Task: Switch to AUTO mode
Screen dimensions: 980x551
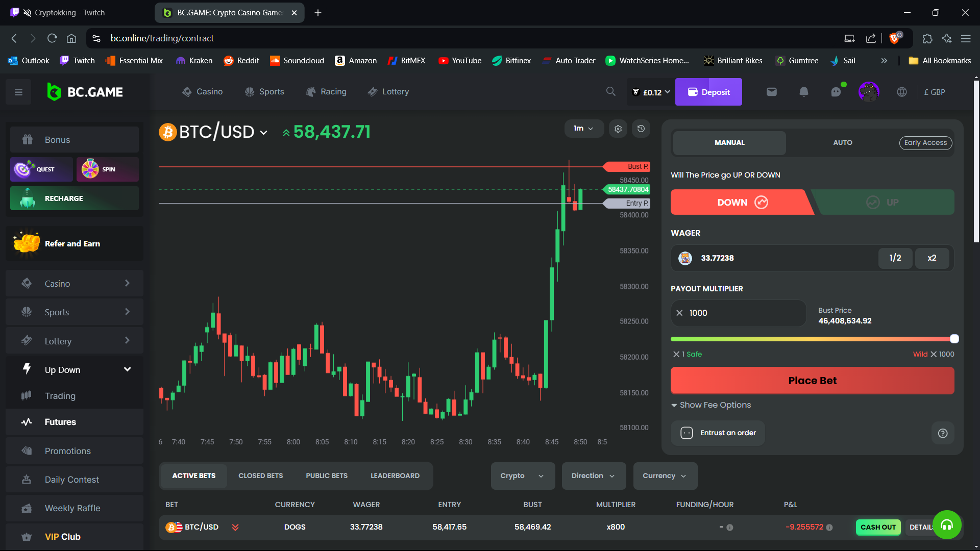Action: click(x=842, y=143)
